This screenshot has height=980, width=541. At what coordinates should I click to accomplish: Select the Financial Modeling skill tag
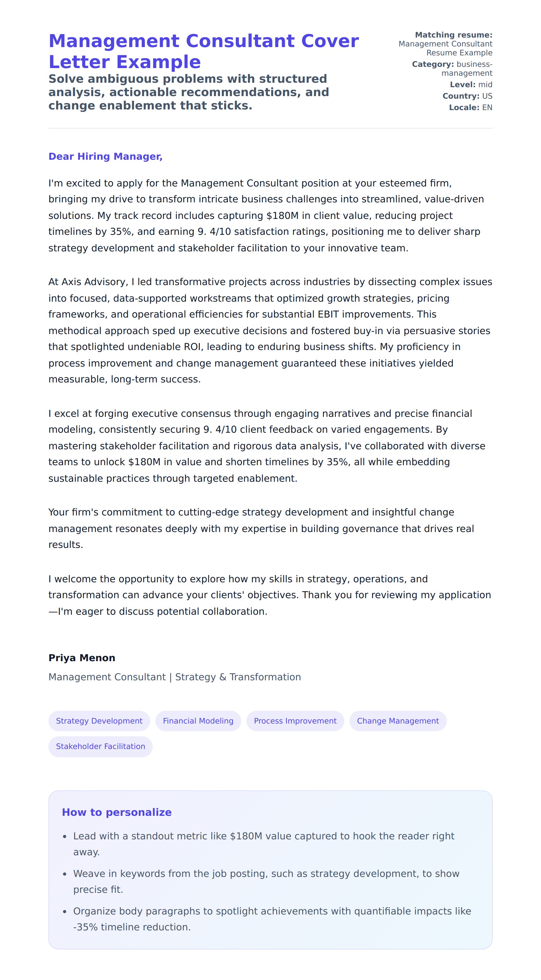[198, 721]
